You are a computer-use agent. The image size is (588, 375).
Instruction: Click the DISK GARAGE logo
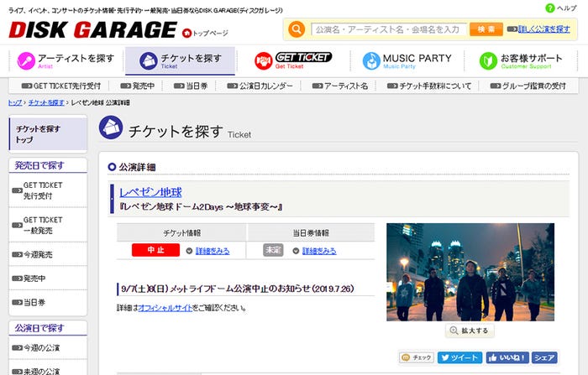click(x=92, y=30)
